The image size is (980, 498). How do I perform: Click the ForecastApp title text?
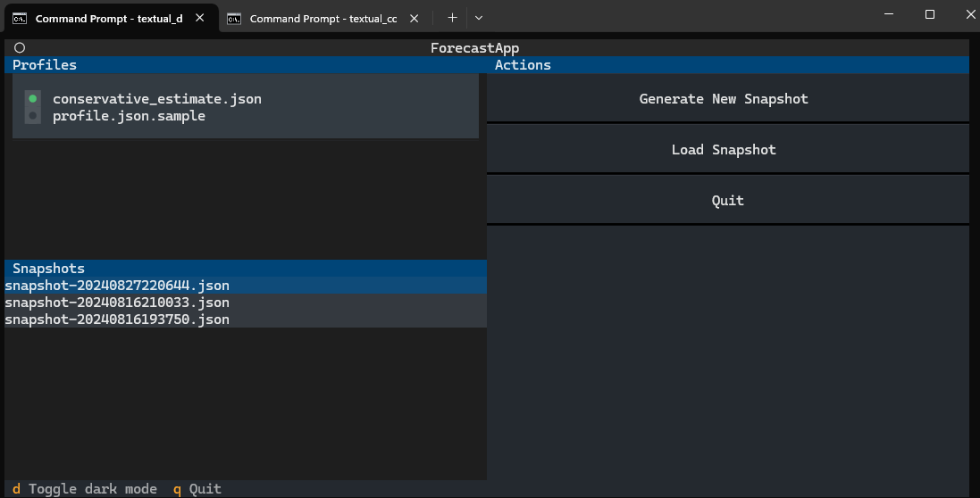pyautogui.click(x=475, y=48)
